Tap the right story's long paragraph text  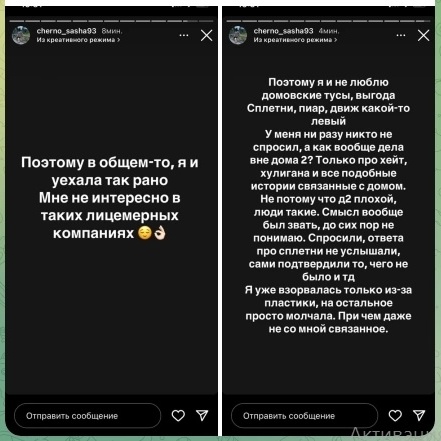tap(328, 206)
